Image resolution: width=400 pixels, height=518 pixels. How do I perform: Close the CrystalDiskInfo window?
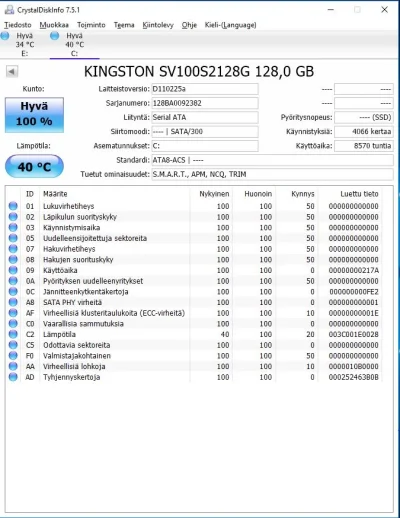tap(384, 10)
